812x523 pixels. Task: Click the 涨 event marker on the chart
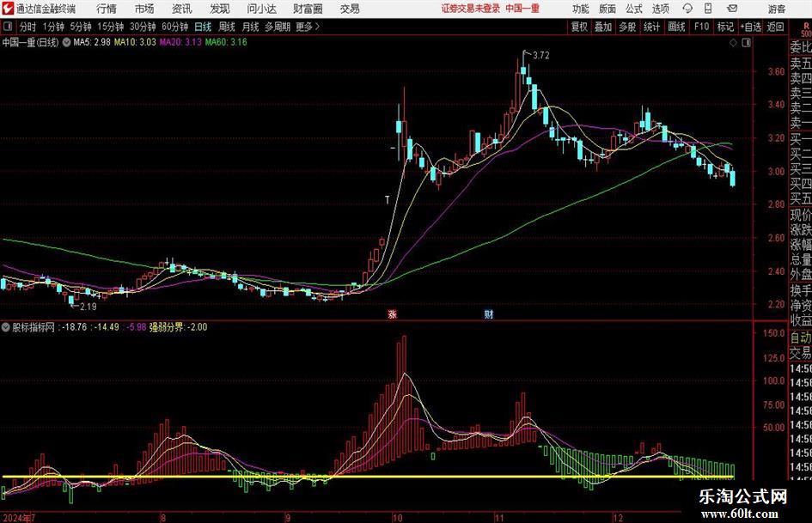[x=392, y=313]
